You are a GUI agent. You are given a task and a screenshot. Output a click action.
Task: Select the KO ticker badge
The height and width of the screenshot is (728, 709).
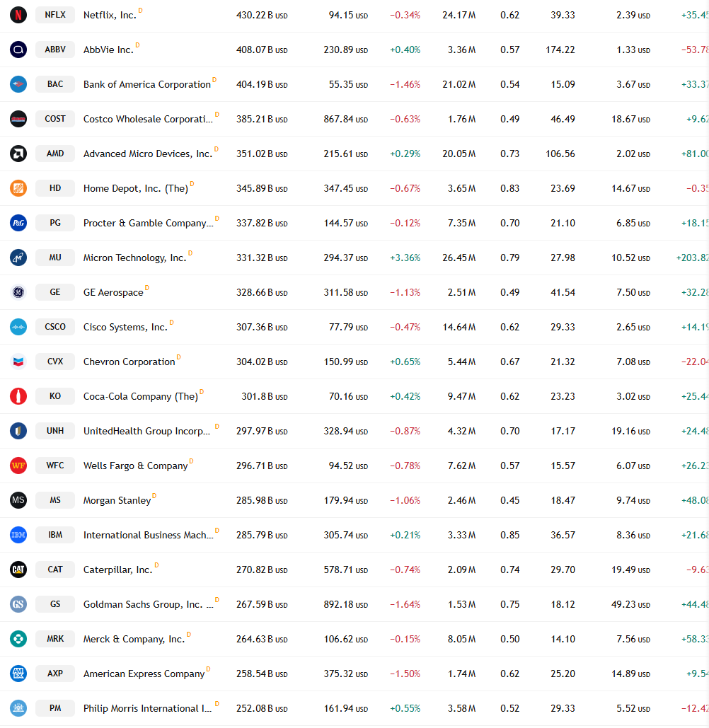[x=55, y=396]
